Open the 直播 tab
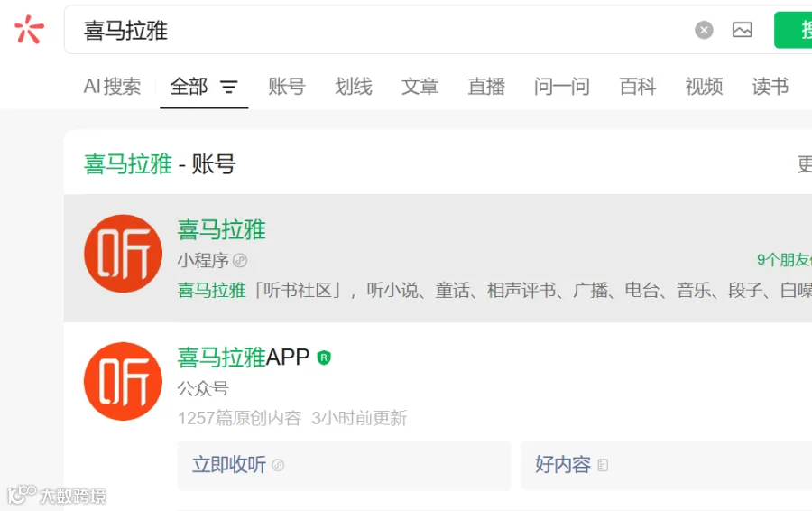The image size is (812, 511). (486, 86)
